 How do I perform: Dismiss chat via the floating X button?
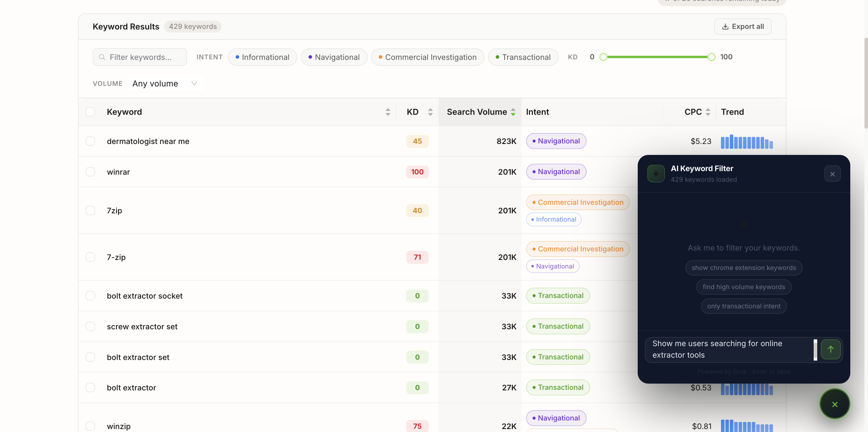(x=835, y=404)
